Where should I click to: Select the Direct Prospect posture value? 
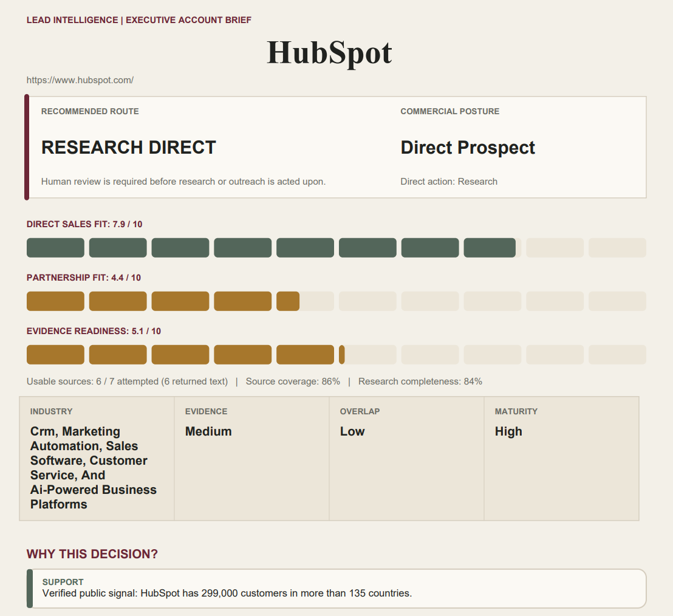coord(468,147)
